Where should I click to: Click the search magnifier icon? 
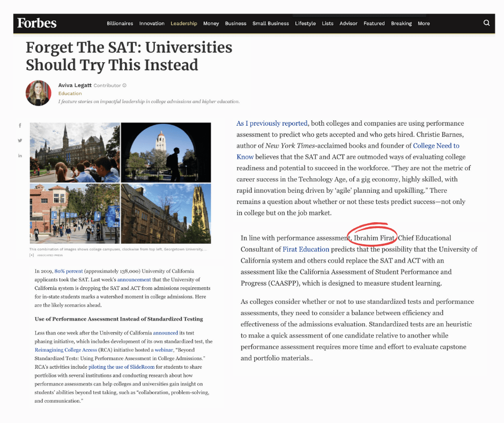[x=486, y=23]
